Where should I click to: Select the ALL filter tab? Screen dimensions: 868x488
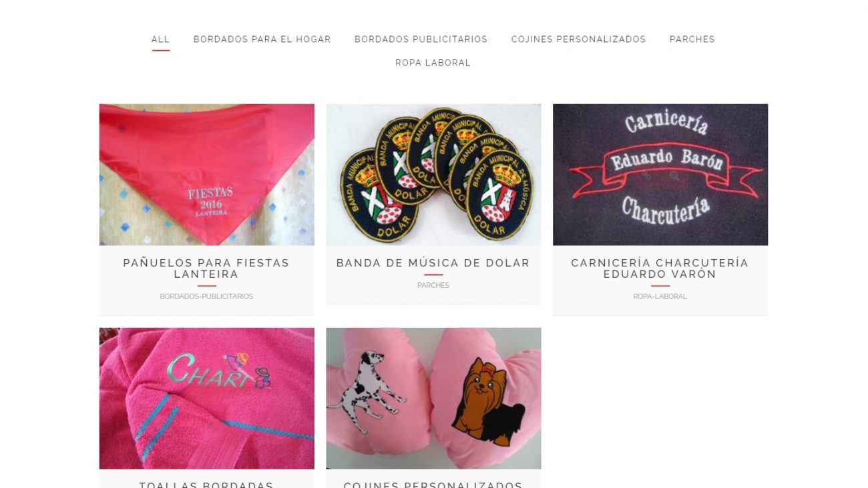pyautogui.click(x=160, y=39)
